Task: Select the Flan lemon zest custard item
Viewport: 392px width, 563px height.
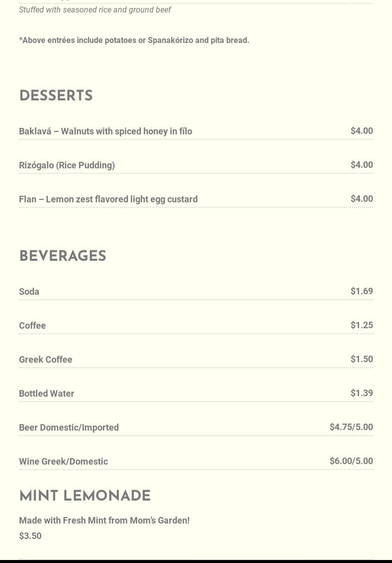Action: coord(108,199)
